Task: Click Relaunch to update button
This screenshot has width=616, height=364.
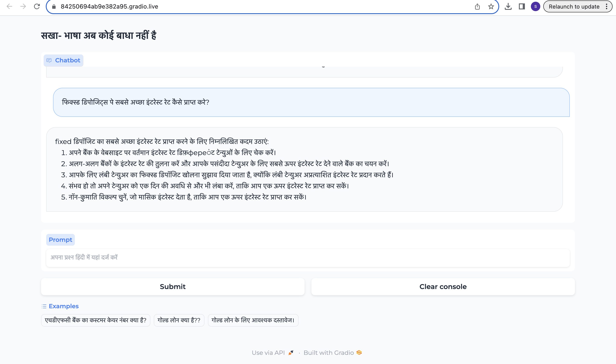Action: point(574,6)
